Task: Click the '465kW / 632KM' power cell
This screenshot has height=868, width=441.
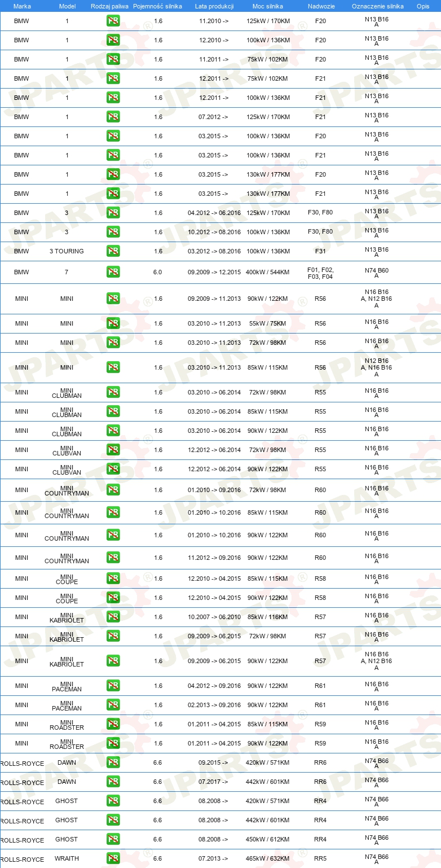Action: pos(267,858)
